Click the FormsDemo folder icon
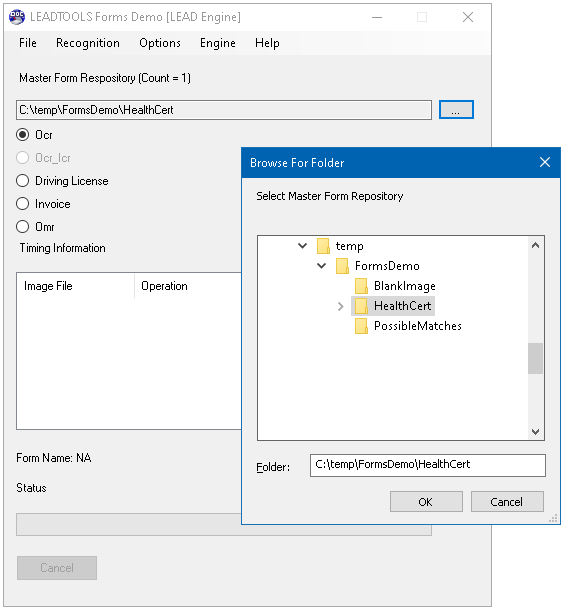 tap(342, 266)
